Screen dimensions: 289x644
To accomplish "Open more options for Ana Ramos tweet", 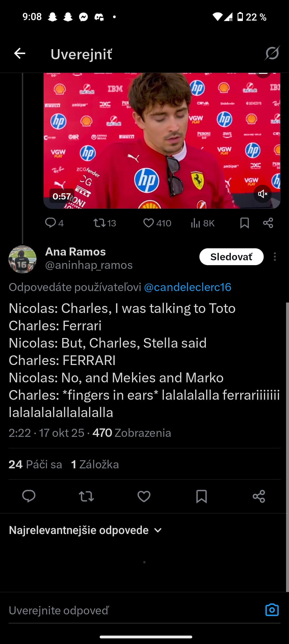I will pos(275,257).
